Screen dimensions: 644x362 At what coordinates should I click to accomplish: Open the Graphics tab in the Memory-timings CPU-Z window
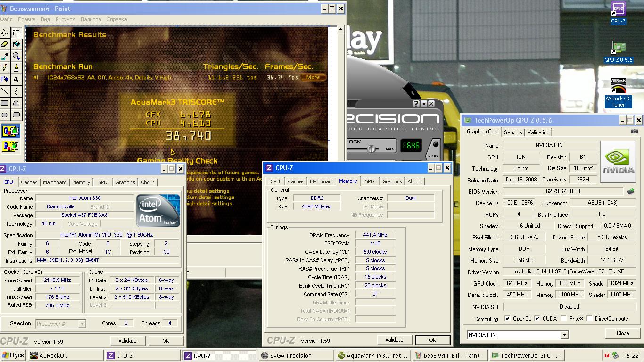(392, 181)
